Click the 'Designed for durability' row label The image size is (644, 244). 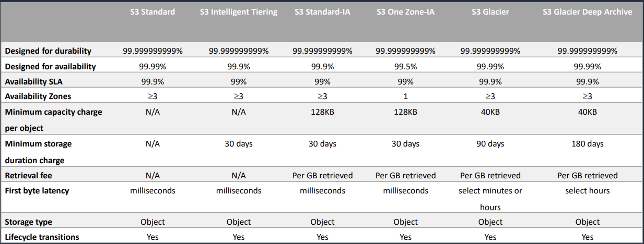tap(48, 51)
